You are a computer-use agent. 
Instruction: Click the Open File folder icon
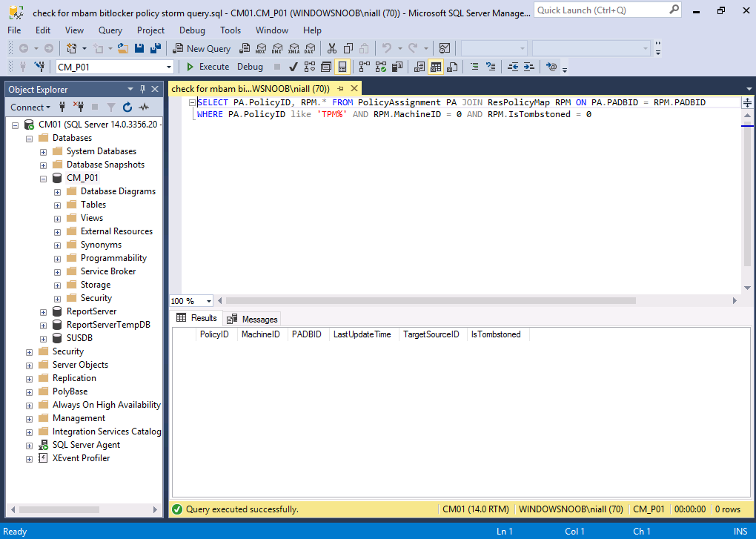[123, 48]
